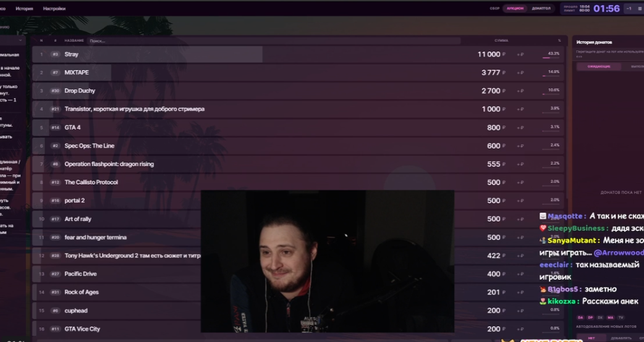Click the #12 badge on The Callisto Protocol
The height and width of the screenshot is (342, 644).
pos(55,183)
